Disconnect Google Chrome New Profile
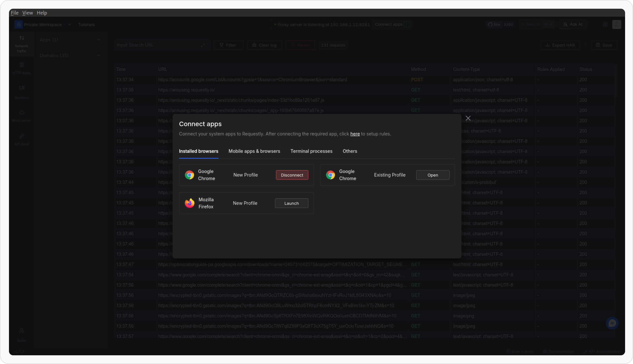 point(292,175)
